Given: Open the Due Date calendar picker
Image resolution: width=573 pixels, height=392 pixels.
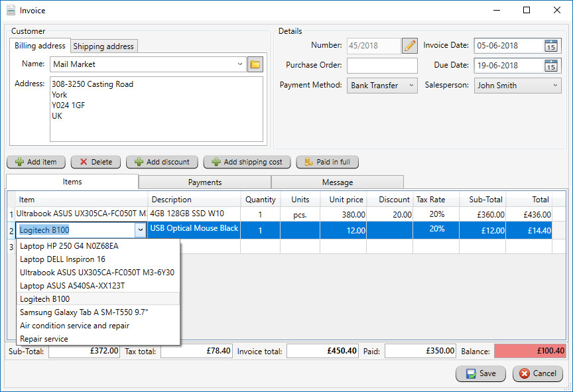Looking at the screenshot, I should [550, 66].
